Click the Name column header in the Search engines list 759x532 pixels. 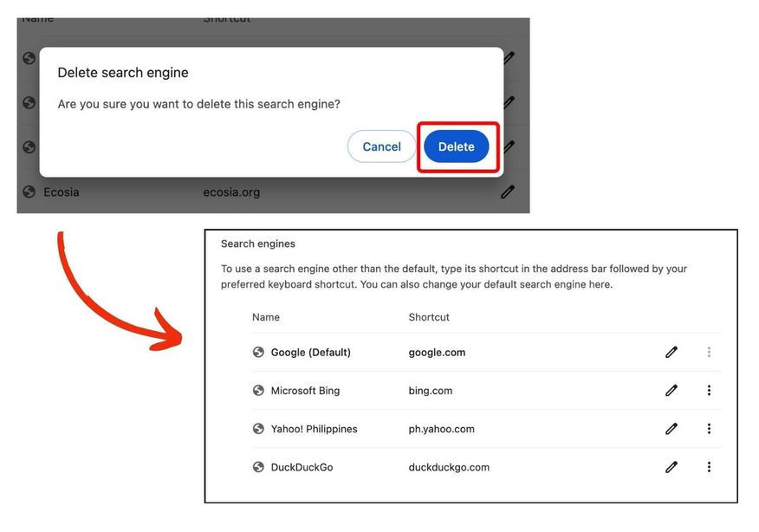point(266,317)
